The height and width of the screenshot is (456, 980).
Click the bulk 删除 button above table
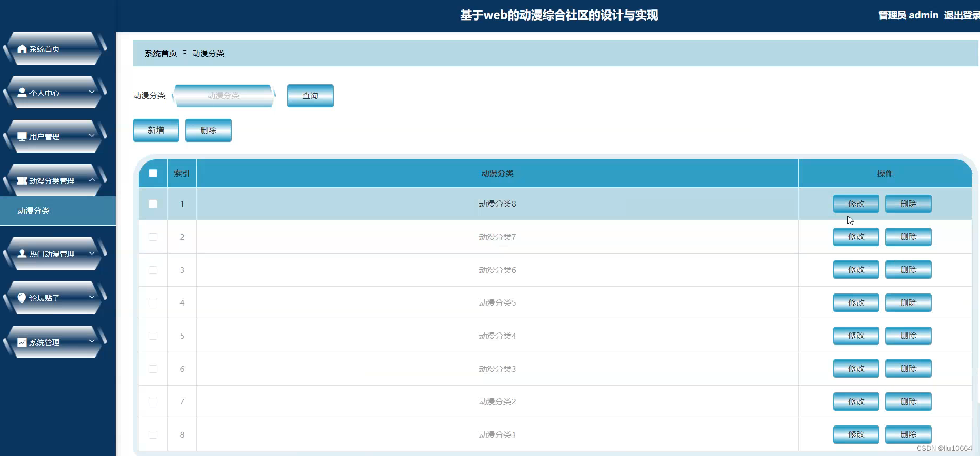pos(208,130)
